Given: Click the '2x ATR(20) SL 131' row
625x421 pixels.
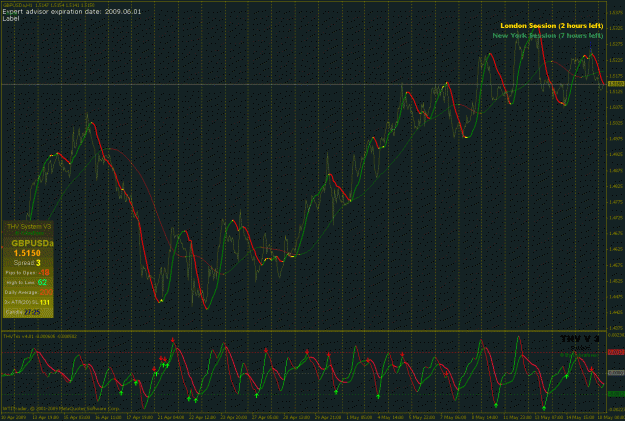Looking at the screenshot, I should coord(28,302).
